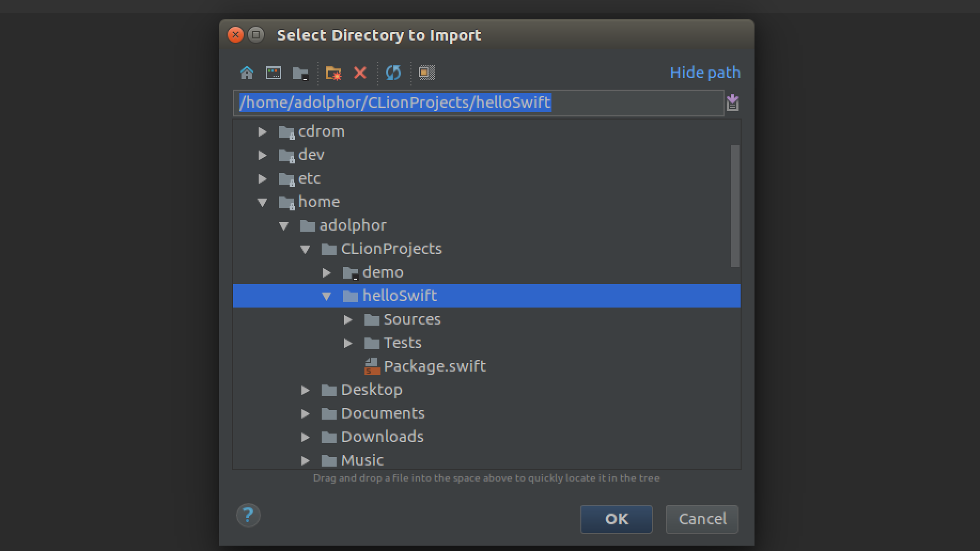Image resolution: width=980 pixels, height=551 pixels.
Task: Click the red Delete toolbar icon
Action: (360, 73)
